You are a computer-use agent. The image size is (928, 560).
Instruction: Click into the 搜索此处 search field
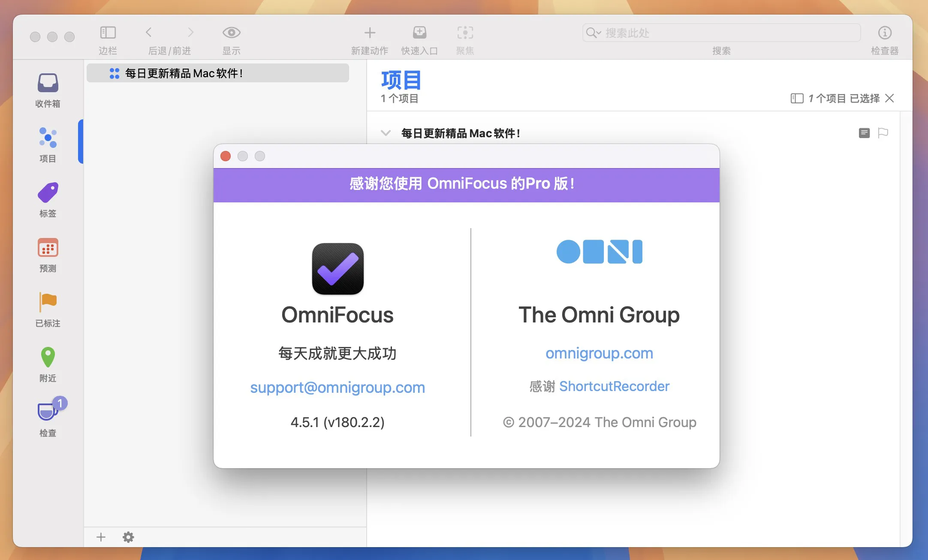721,33
